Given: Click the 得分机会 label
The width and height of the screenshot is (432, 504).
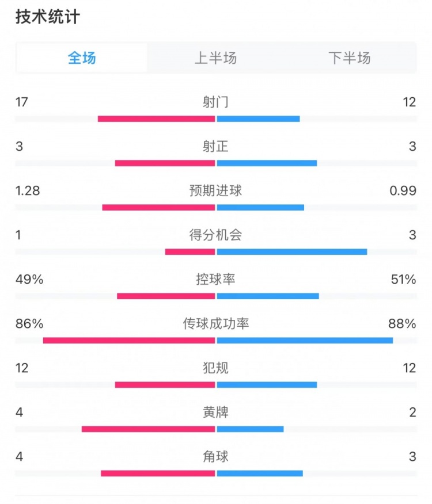Looking at the screenshot, I should (215, 235).
